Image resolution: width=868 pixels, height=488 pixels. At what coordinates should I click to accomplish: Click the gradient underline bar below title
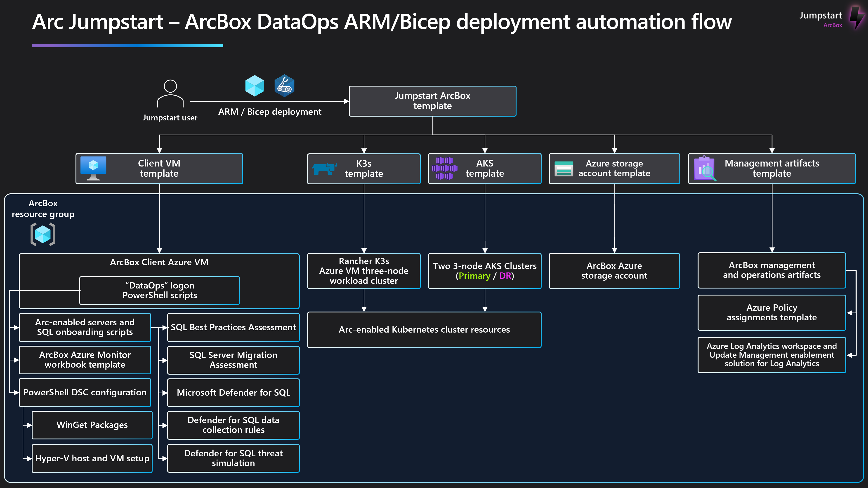point(127,45)
